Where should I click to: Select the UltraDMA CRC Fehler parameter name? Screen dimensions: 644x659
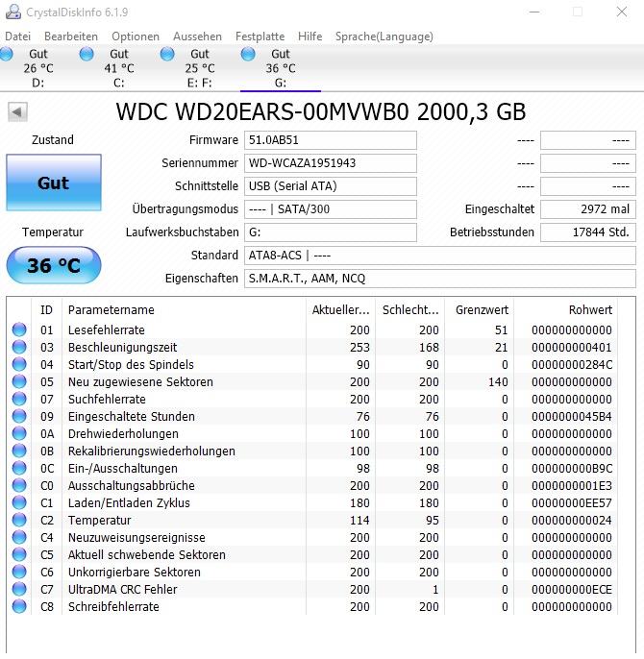coord(122,589)
